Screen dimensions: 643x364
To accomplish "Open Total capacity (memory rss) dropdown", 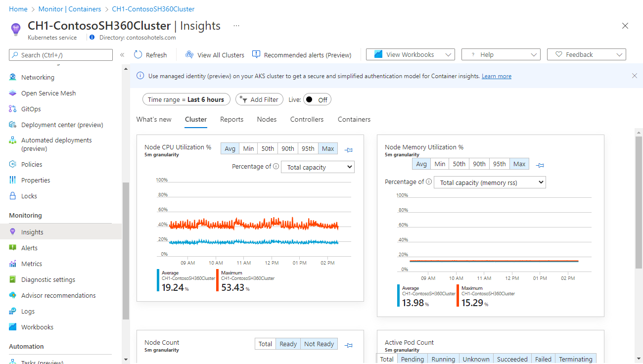I will tap(490, 182).
